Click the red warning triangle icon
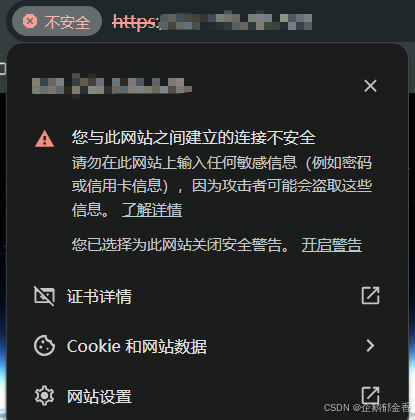Viewport: 415px width, 420px height. pos(44,139)
